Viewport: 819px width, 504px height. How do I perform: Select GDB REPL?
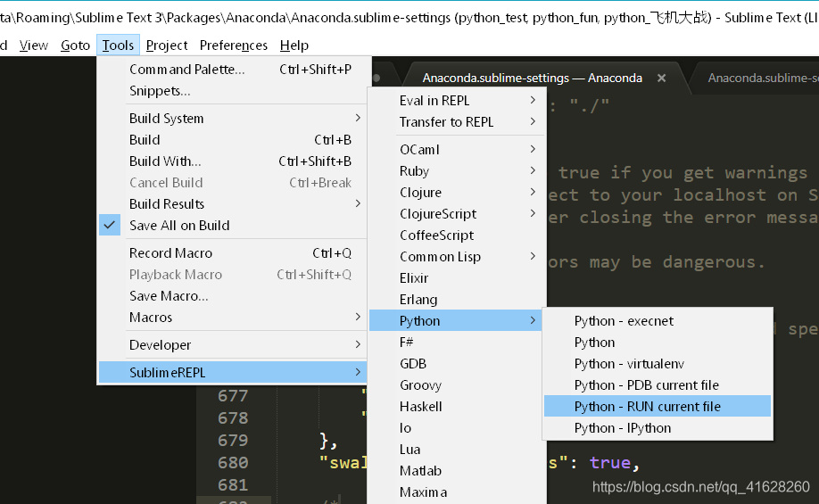(x=457, y=364)
